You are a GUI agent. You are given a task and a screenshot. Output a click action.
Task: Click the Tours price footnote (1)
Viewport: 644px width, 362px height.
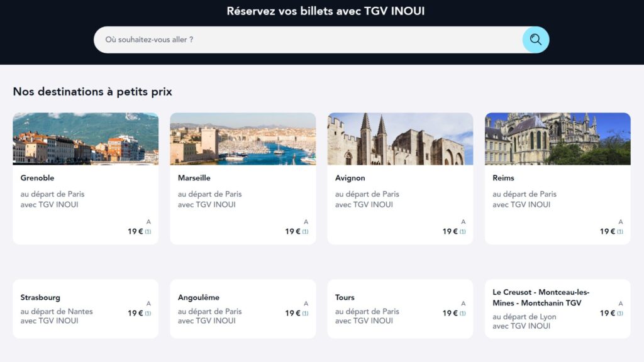pyautogui.click(x=462, y=314)
